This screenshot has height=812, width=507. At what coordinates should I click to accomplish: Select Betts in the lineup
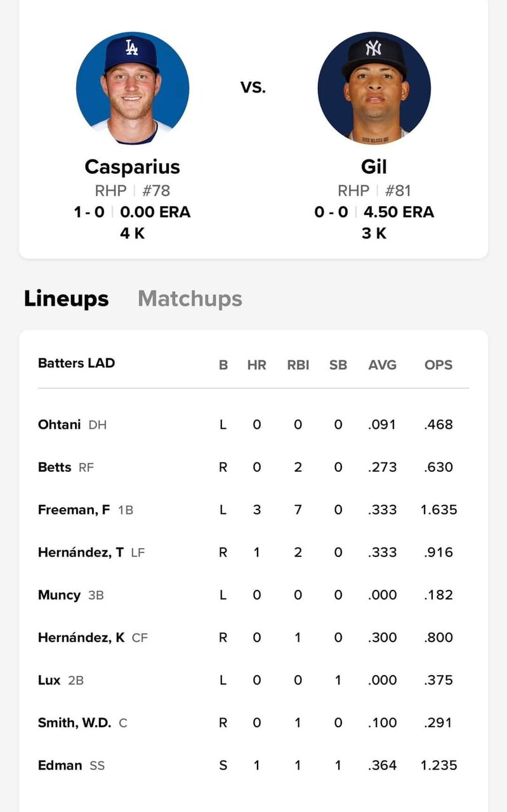(x=55, y=468)
